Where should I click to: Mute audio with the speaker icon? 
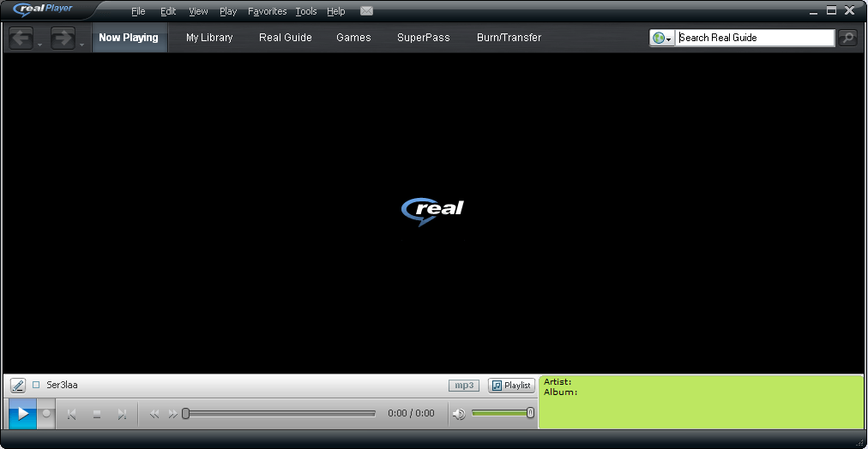tap(459, 414)
